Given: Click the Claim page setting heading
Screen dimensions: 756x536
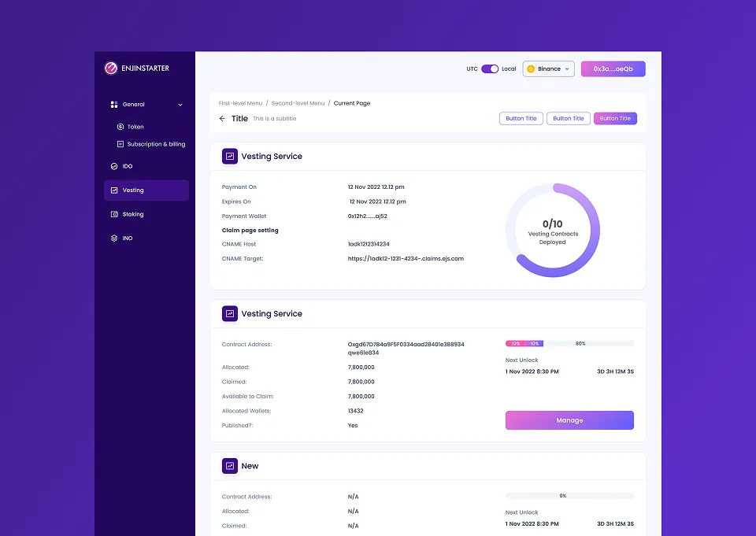Looking at the screenshot, I should click(250, 231).
